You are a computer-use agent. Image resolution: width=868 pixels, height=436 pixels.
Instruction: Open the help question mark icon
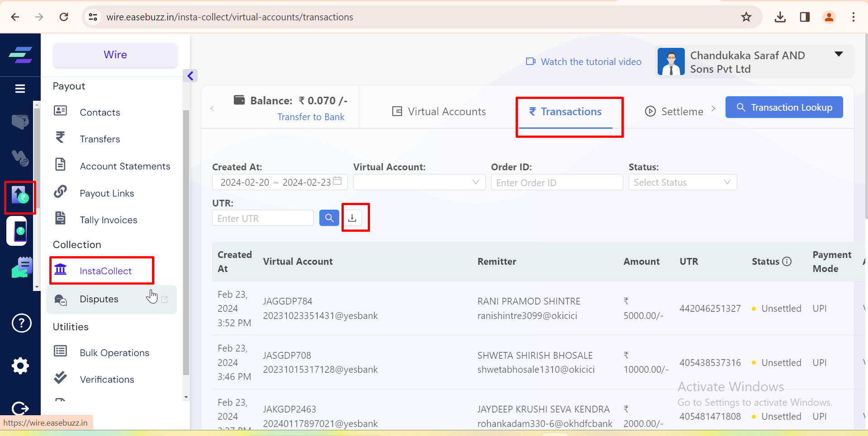21,323
